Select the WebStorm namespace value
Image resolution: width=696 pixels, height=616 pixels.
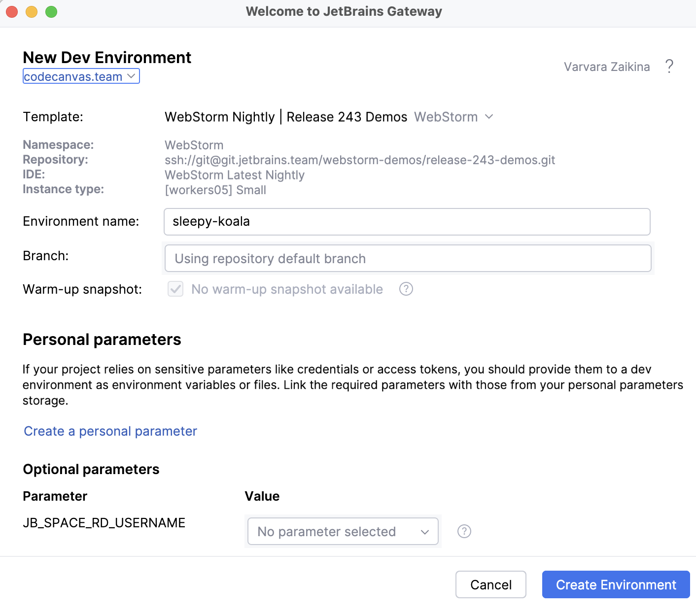click(x=194, y=145)
